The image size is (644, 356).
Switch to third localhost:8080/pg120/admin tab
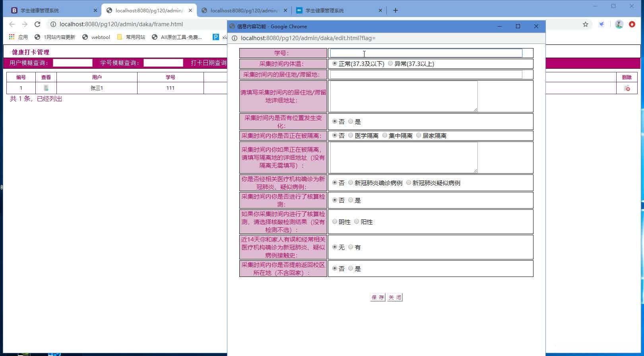[244, 10]
